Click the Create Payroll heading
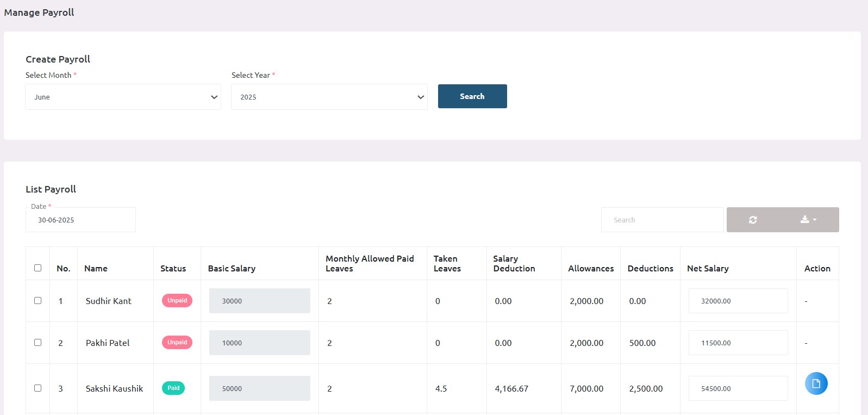This screenshot has width=868, height=415. point(58,59)
